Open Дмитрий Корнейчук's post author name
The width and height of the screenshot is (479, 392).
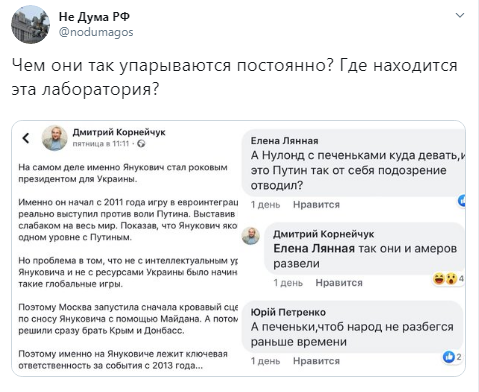(x=119, y=132)
